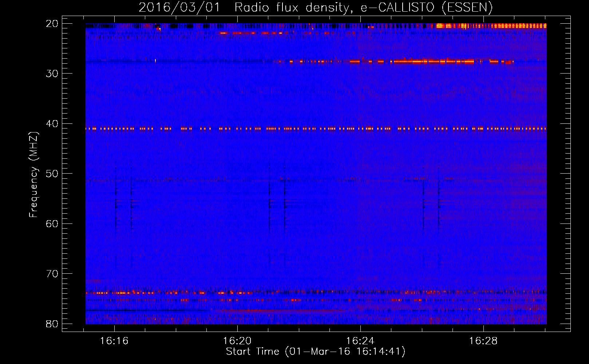Click the 60 frequency tick label
589x364 pixels.
[52, 224]
